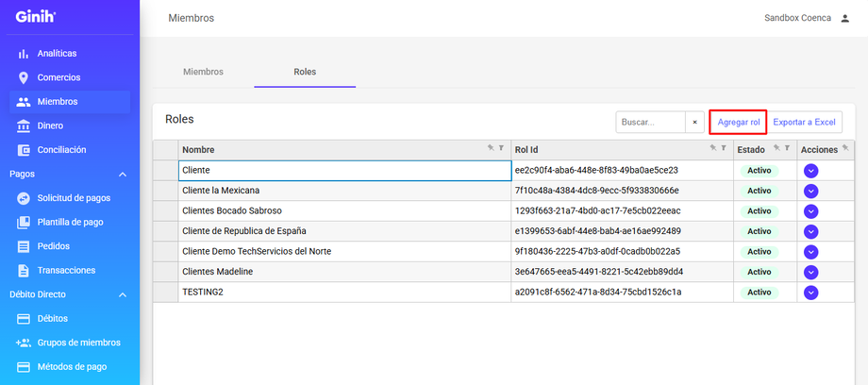The height and width of the screenshot is (385, 868).
Task: Open actions dropdown for Cliente row
Action: pos(810,171)
